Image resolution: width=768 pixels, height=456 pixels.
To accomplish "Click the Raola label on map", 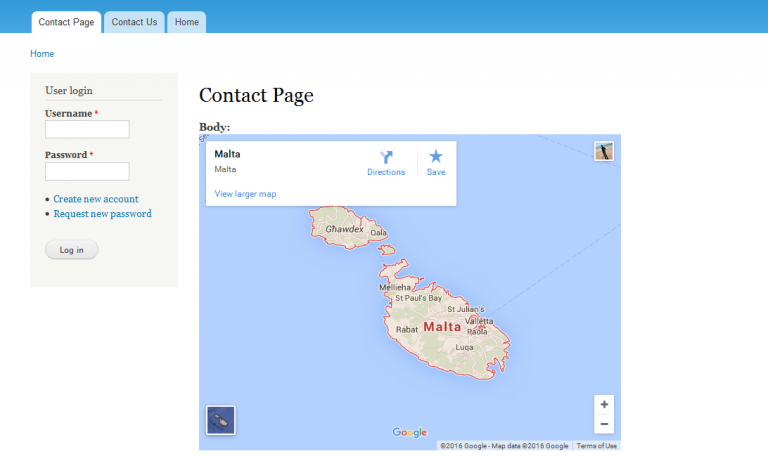I will click(x=477, y=332).
